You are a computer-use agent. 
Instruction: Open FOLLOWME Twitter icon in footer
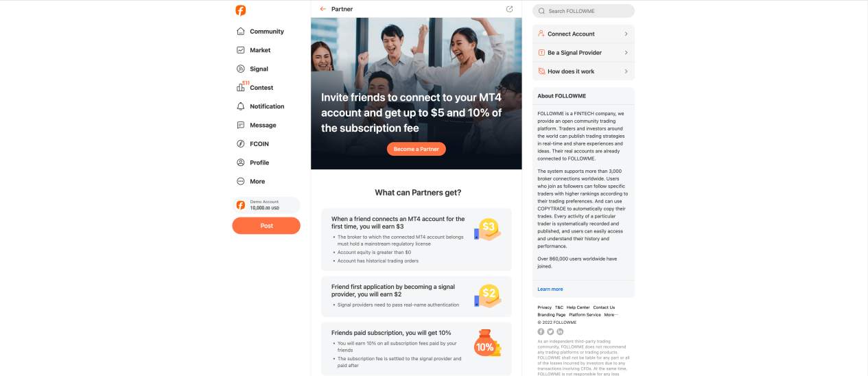550,331
